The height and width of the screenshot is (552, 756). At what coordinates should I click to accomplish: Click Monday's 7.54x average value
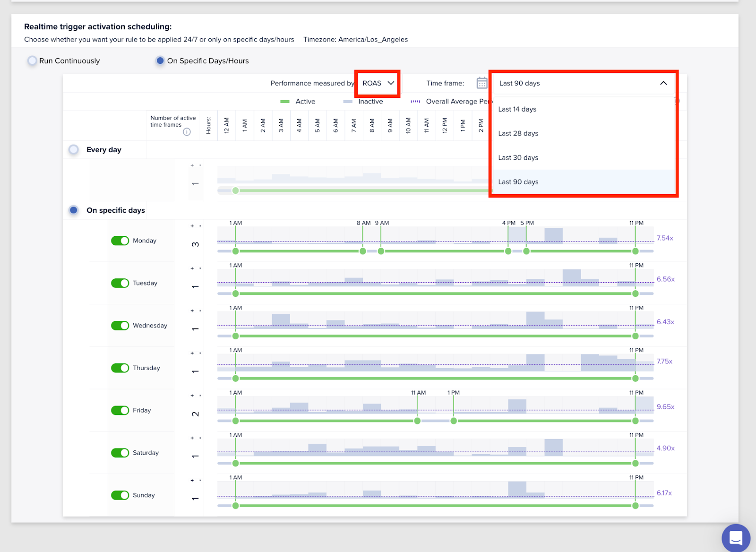click(x=665, y=238)
